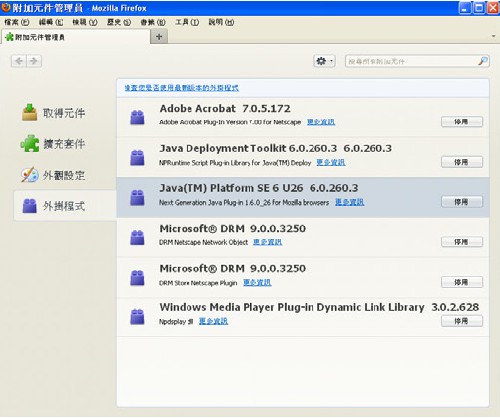Image resolution: width=500 pixels, height=418 pixels.
Task: Select the 外掛程式 plugins category
Action: point(65,206)
